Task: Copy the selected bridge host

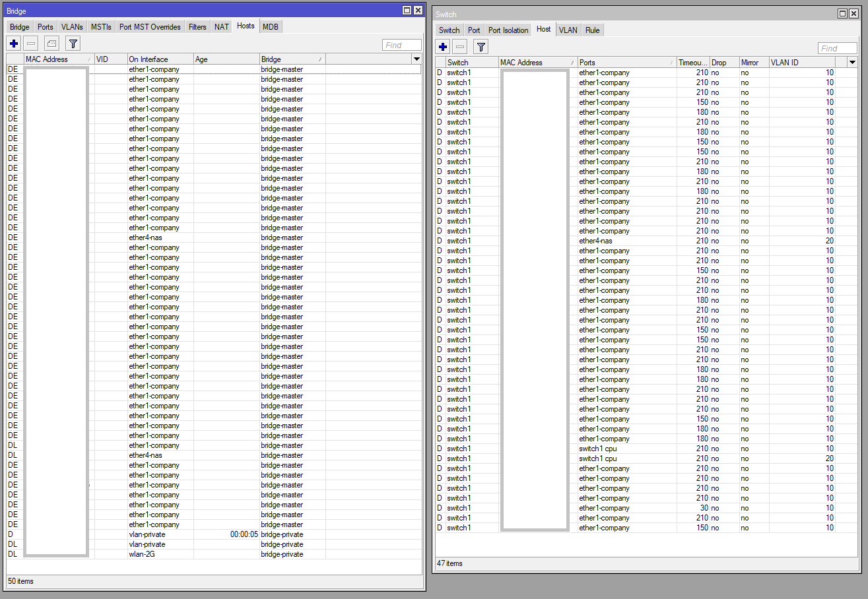Action: (x=51, y=43)
